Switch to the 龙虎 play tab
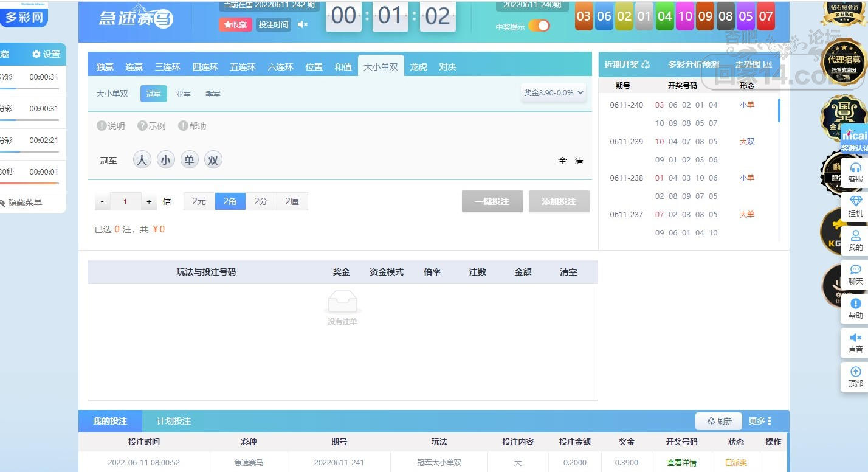Screen dimensions: 868x472 pos(418,67)
